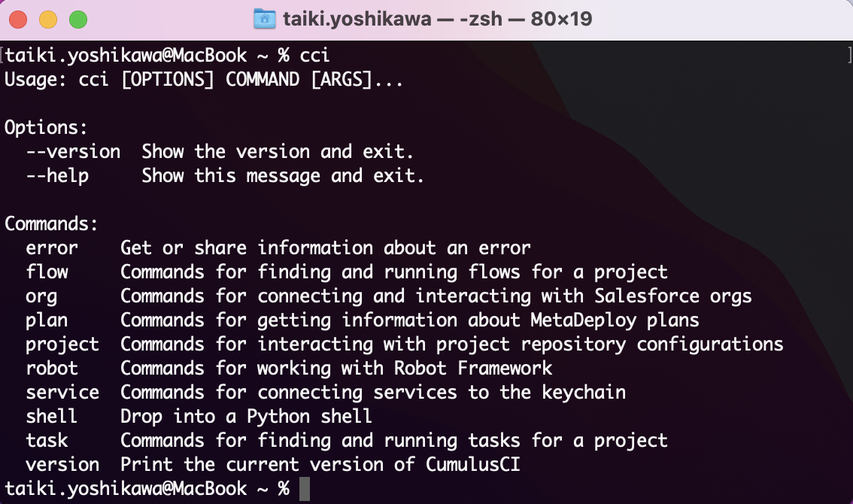Click the blinking cursor at the prompt
The image size is (853, 504).
click(x=304, y=489)
